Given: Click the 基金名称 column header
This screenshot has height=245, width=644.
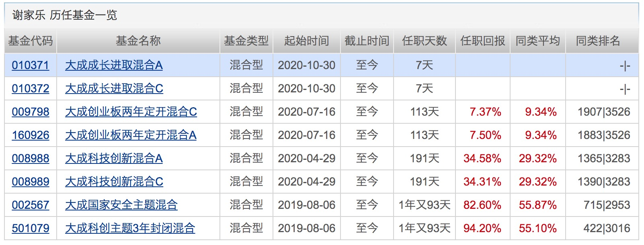Looking at the screenshot, I should (x=138, y=41).
